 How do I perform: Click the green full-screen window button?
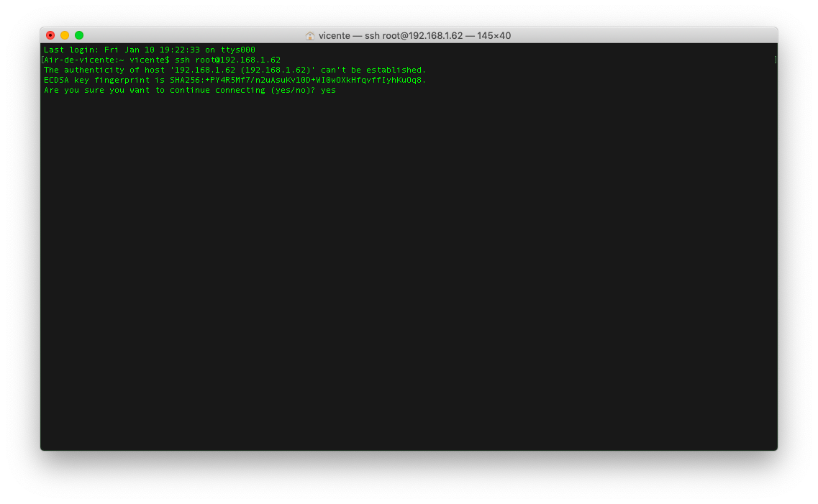pyautogui.click(x=79, y=35)
